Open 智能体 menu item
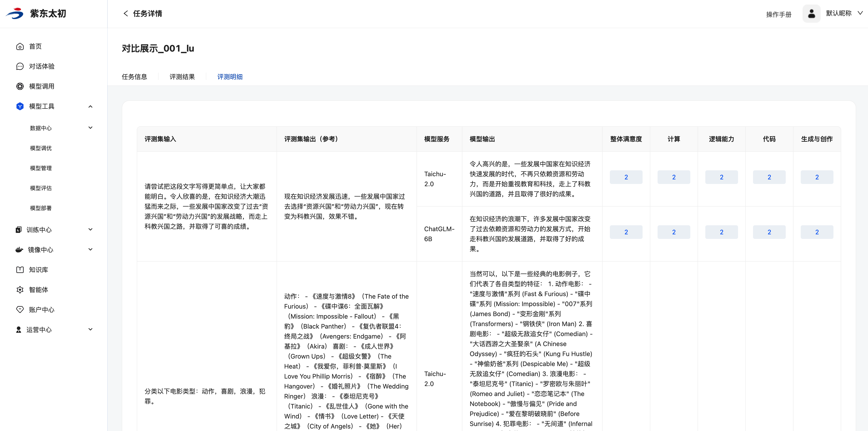Screen dimensions: 868x431 pos(38,290)
